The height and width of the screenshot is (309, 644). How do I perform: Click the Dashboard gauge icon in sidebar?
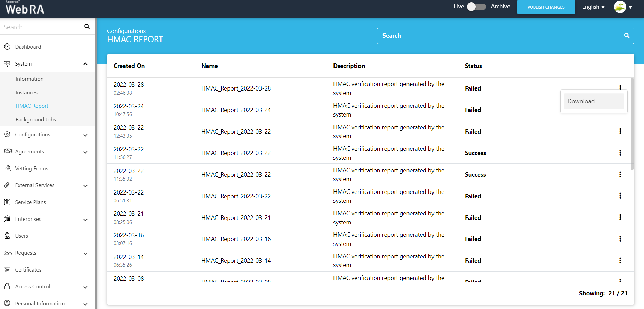coord(7,47)
